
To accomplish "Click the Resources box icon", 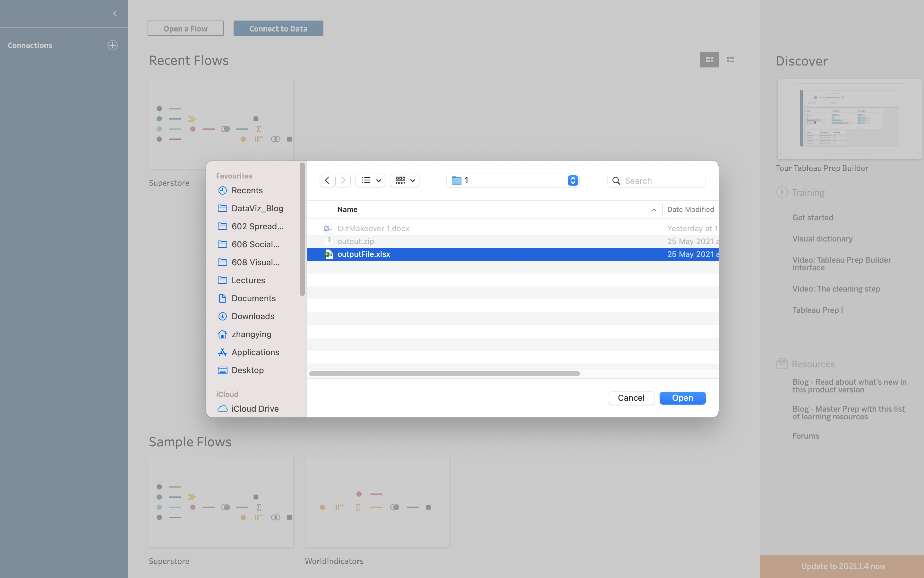I will [x=782, y=363].
